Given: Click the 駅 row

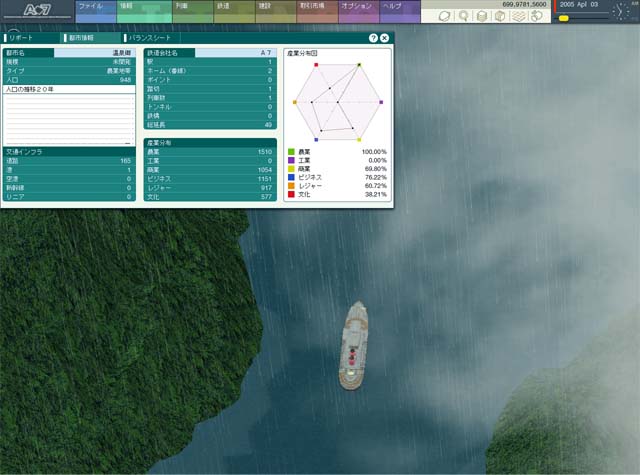Looking at the screenshot, I should [x=210, y=62].
